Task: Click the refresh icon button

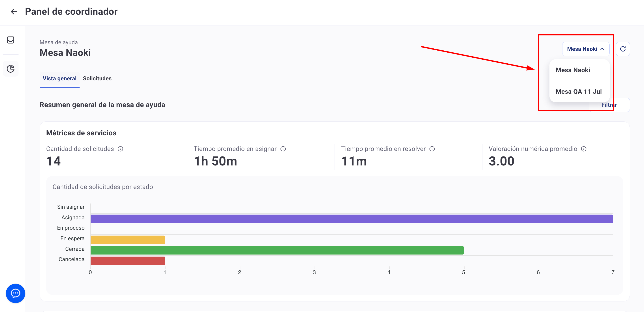Action: pos(622,49)
